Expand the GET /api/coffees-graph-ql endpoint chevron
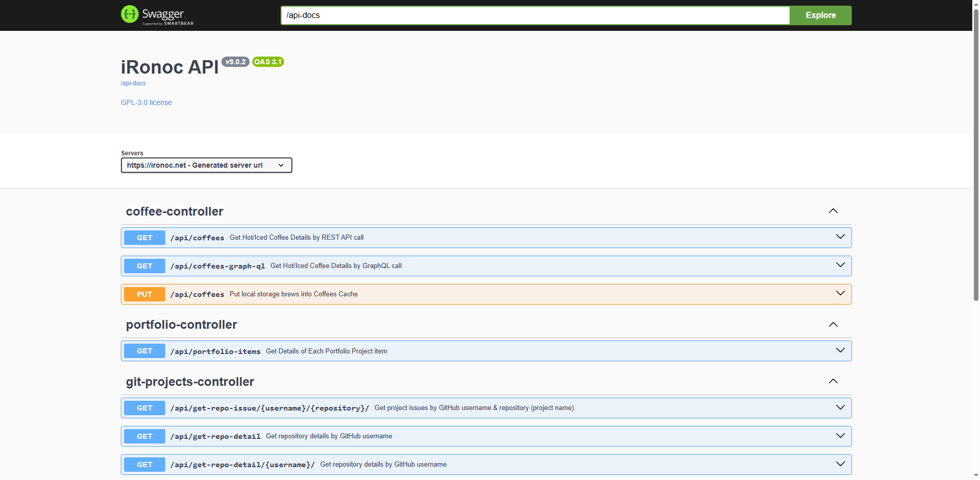This screenshot has height=480, width=980. pyautogui.click(x=841, y=265)
